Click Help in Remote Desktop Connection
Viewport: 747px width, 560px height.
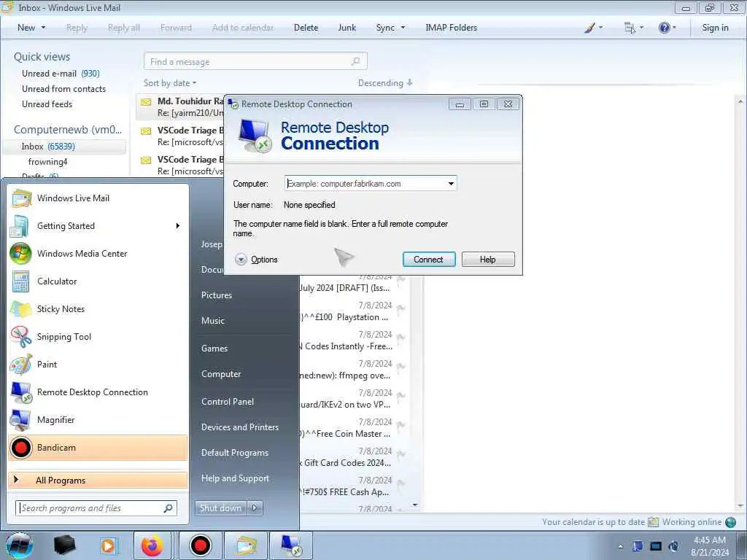point(488,260)
